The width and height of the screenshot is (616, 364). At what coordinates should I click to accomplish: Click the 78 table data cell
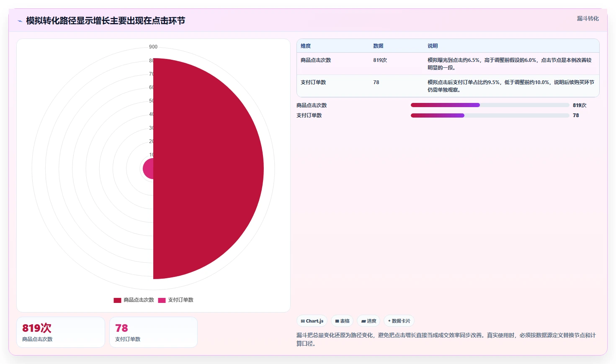(x=376, y=82)
